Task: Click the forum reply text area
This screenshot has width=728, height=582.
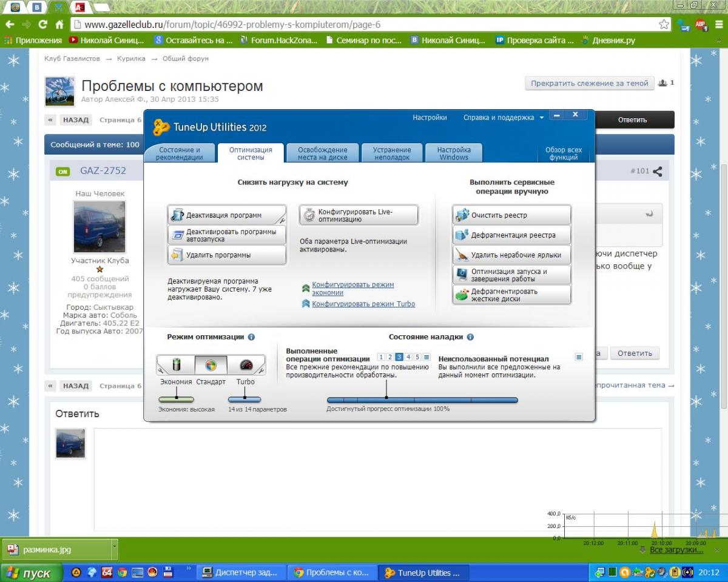Action: (x=377, y=479)
